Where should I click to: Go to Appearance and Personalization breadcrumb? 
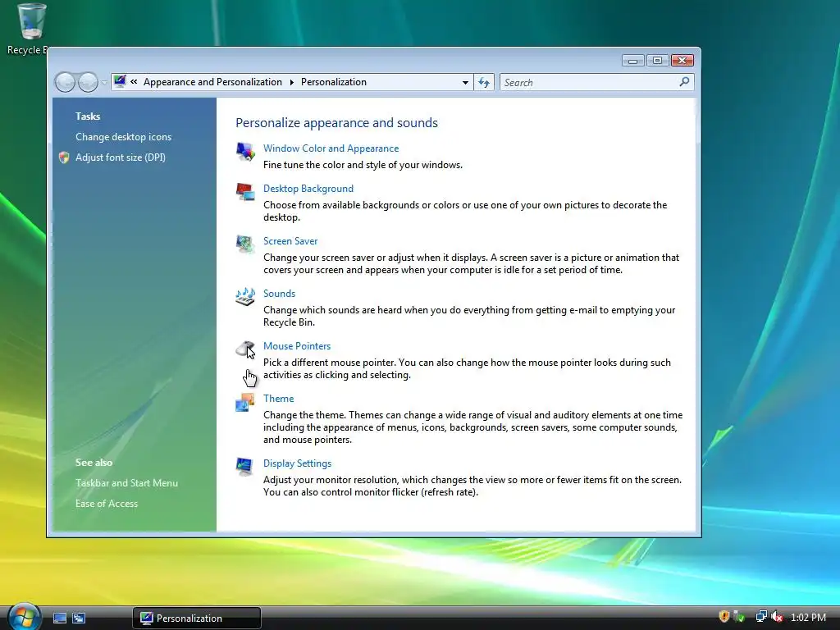[212, 82]
